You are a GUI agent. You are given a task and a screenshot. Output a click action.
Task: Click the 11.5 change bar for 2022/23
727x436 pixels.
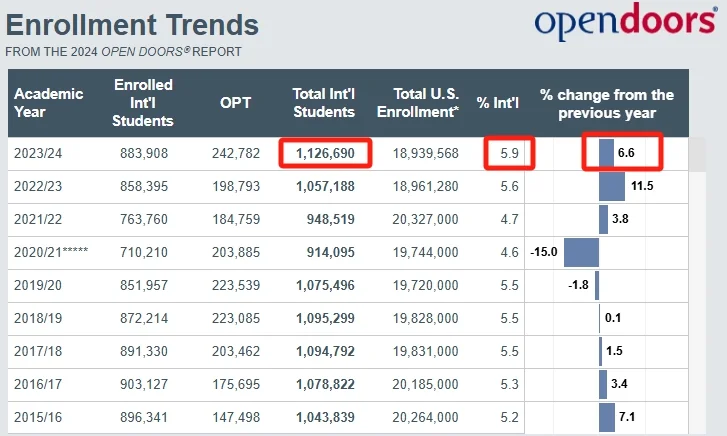point(612,186)
